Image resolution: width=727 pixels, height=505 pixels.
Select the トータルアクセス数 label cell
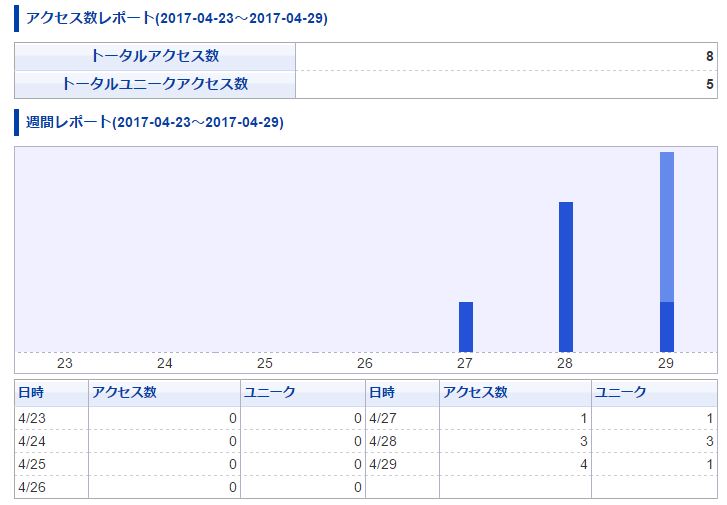pyautogui.click(x=155, y=57)
